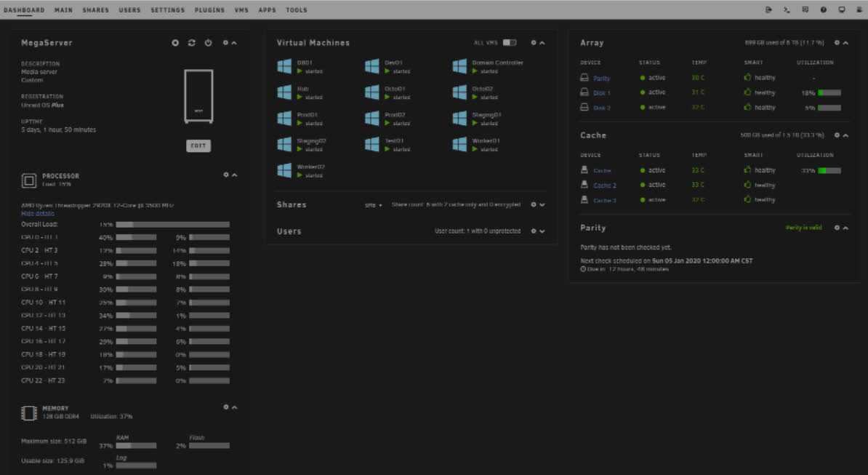This screenshot has width=868, height=475.
Task: Open the terminal icon in top bar
Action: coord(787,10)
